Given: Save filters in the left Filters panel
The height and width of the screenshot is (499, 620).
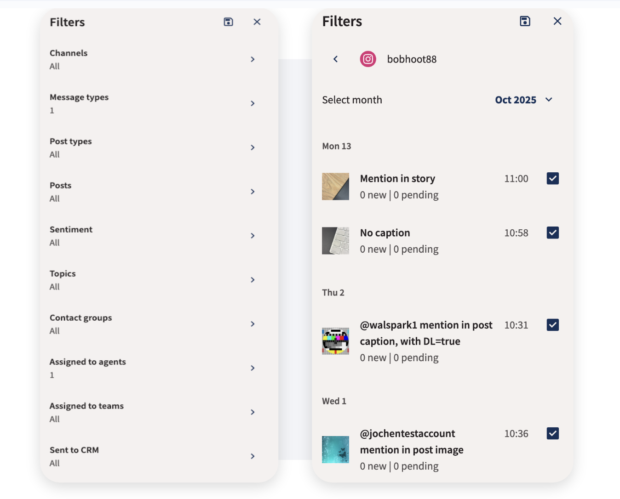Looking at the screenshot, I should (x=228, y=22).
